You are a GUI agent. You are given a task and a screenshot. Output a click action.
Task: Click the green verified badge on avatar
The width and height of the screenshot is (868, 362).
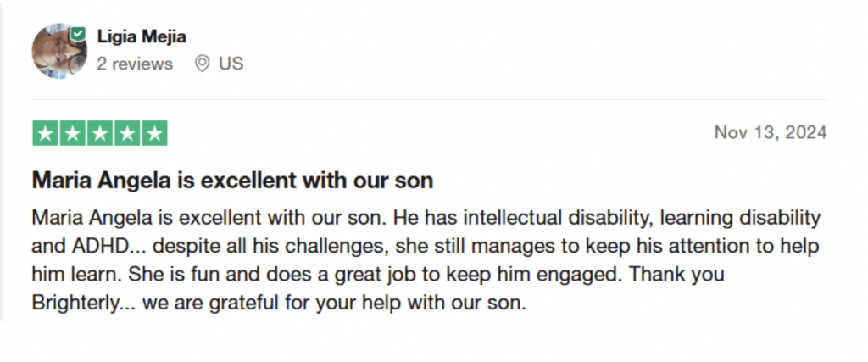coord(78,34)
